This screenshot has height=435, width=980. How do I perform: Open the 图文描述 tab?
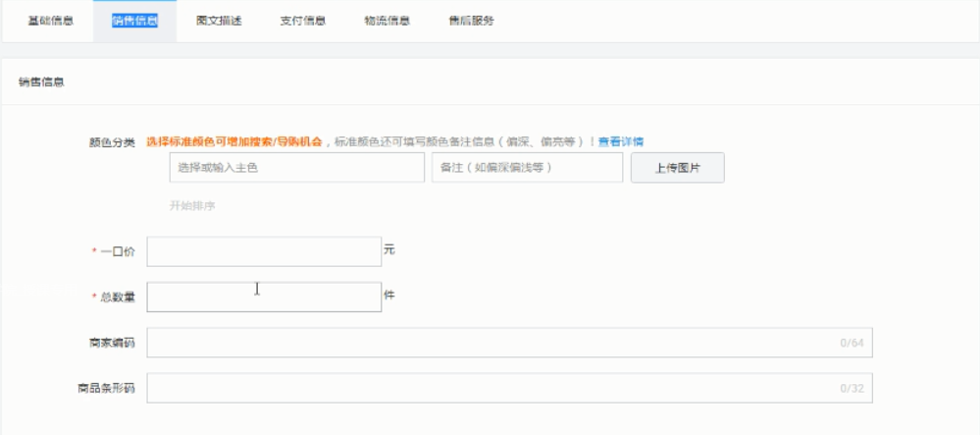219,21
